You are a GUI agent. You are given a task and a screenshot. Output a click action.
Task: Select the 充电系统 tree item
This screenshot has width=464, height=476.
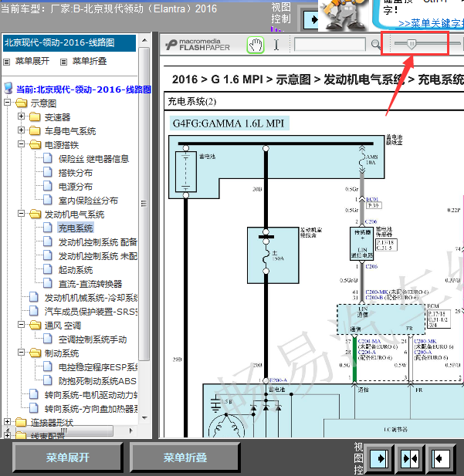[76, 228]
